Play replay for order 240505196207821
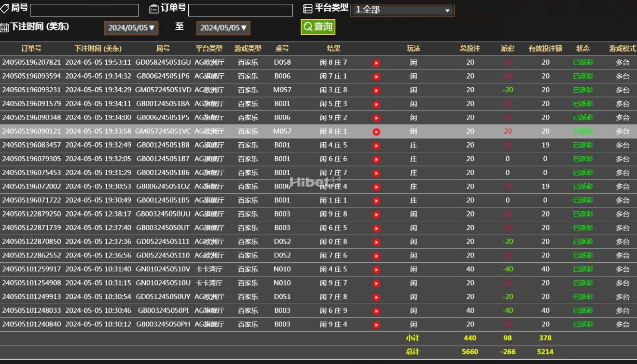This screenshot has height=364, width=637. pos(376,63)
